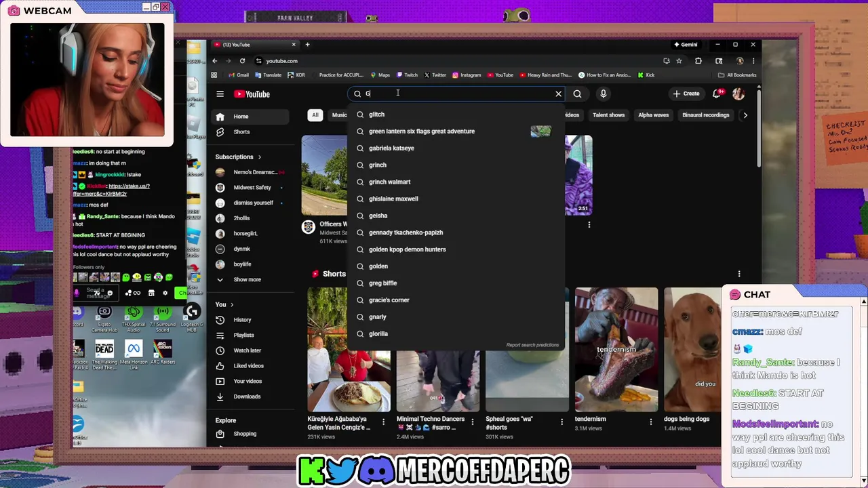Image resolution: width=868 pixels, height=488 pixels.
Task: Choose the glitch search suggestion
Action: click(x=456, y=115)
